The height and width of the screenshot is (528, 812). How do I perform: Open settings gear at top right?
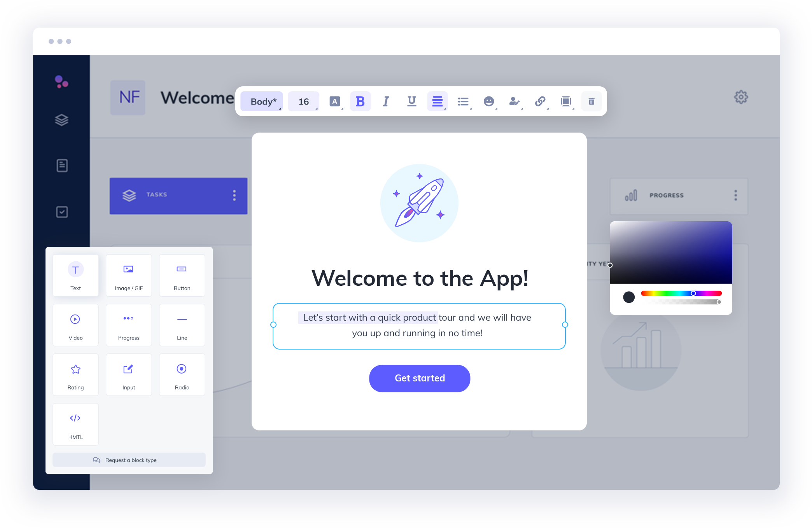tap(741, 97)
